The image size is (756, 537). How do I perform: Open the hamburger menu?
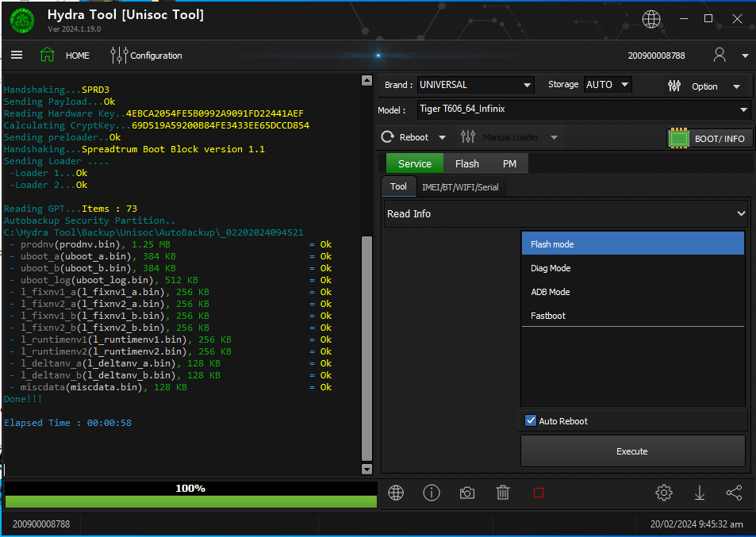click(x=17, y=55)
